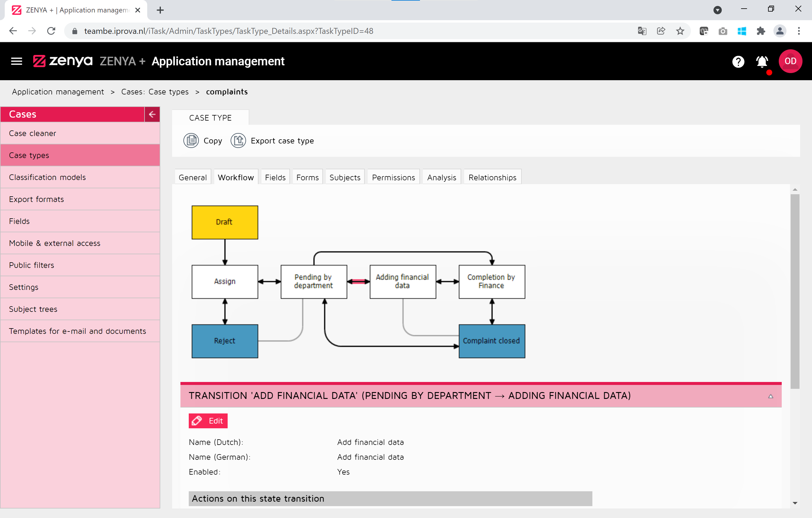Open Classification models in sidebar

(x=47, y=177)
